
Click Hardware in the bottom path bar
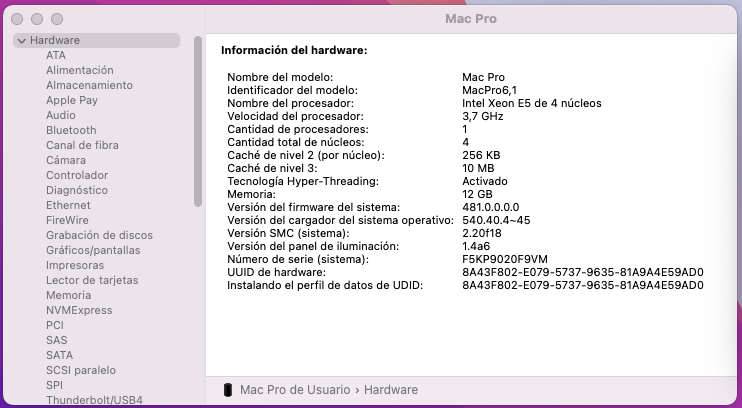(391, 390)
